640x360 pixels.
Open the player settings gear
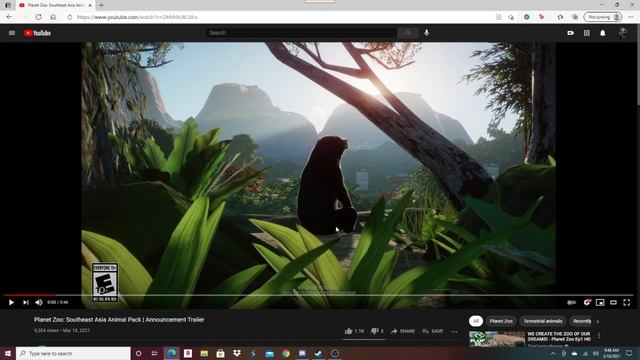pos(587,302)
